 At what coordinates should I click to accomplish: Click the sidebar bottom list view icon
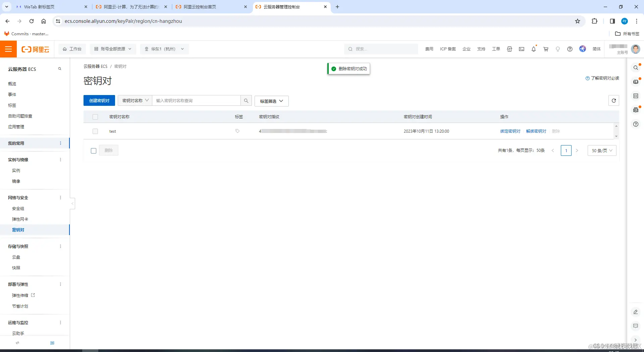[52, 343]
